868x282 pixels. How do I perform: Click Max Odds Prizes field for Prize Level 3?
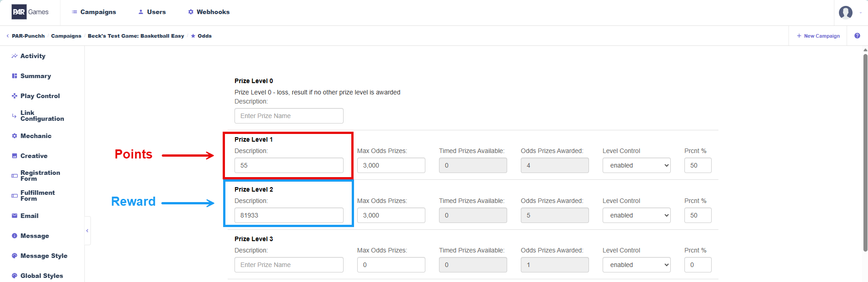click(391, 265)
